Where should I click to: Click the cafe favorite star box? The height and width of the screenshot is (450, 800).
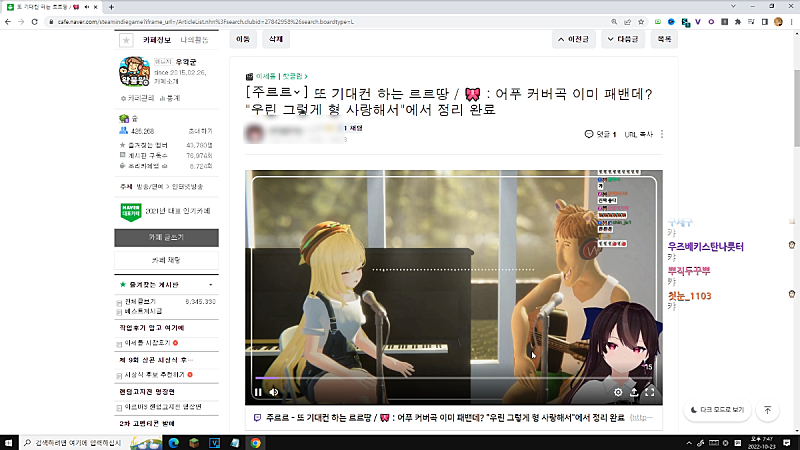click(x=126, y=40)
